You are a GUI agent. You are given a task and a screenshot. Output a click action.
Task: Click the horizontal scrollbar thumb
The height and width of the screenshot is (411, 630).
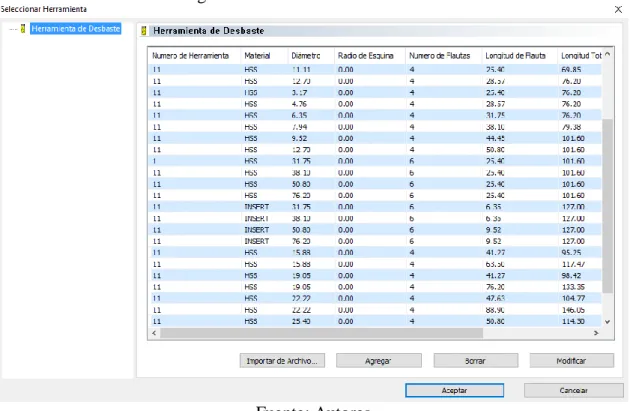pos(321,333)
